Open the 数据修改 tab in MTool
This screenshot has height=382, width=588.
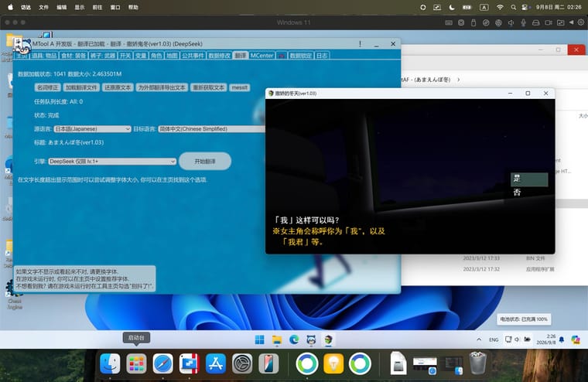[x=220, y=56]
